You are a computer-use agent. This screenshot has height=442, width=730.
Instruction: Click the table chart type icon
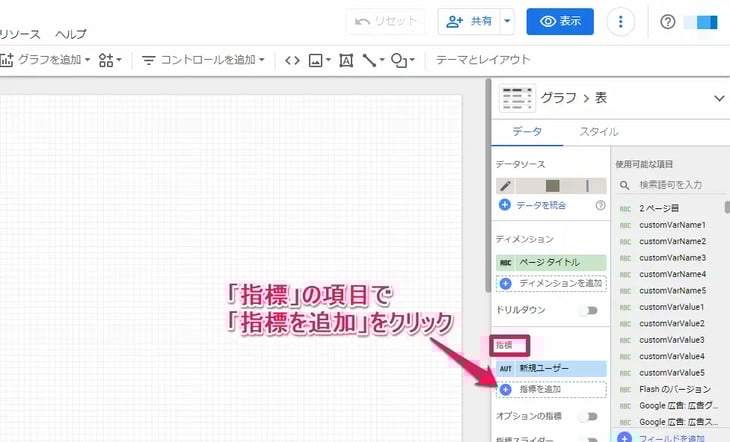click(517, 97)
